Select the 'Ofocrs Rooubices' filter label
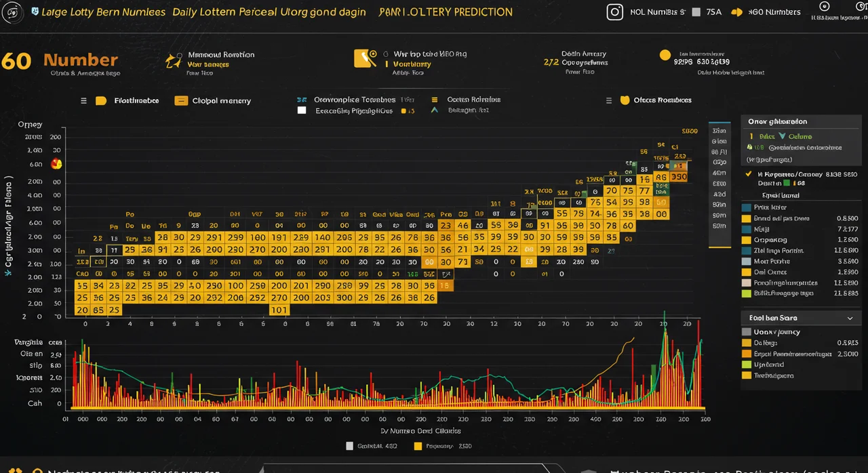 pos(663,100)
